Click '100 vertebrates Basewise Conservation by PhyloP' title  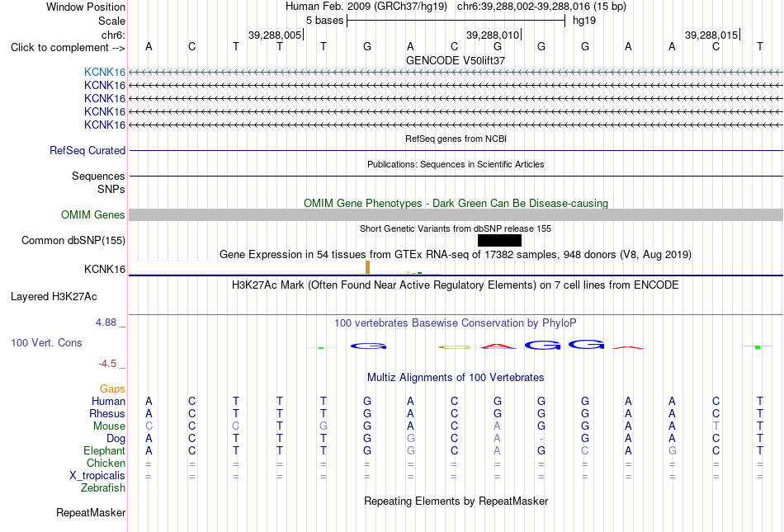pos(456,323)
